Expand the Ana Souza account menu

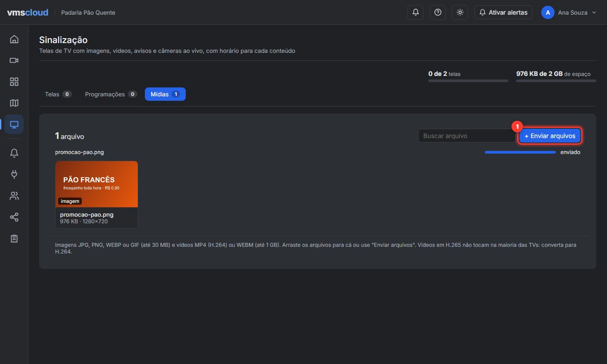pos(569,12)
